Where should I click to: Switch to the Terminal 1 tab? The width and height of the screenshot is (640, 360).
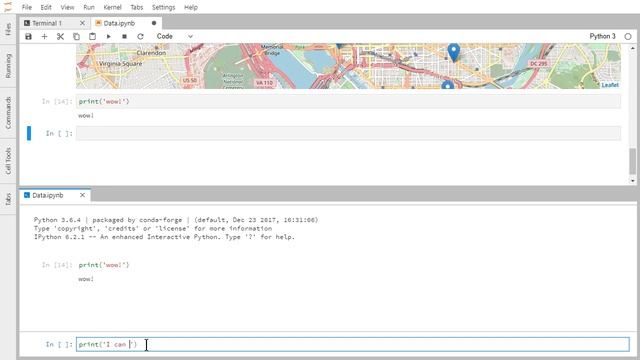(x=47, y=23)
